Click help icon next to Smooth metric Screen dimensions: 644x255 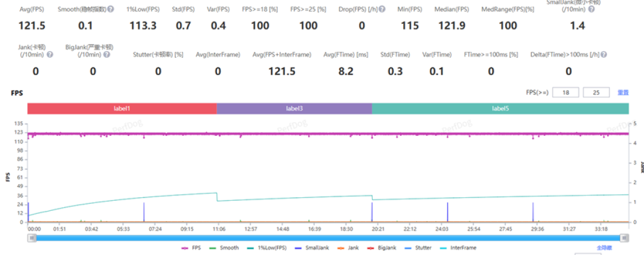[x=111, y=8]
